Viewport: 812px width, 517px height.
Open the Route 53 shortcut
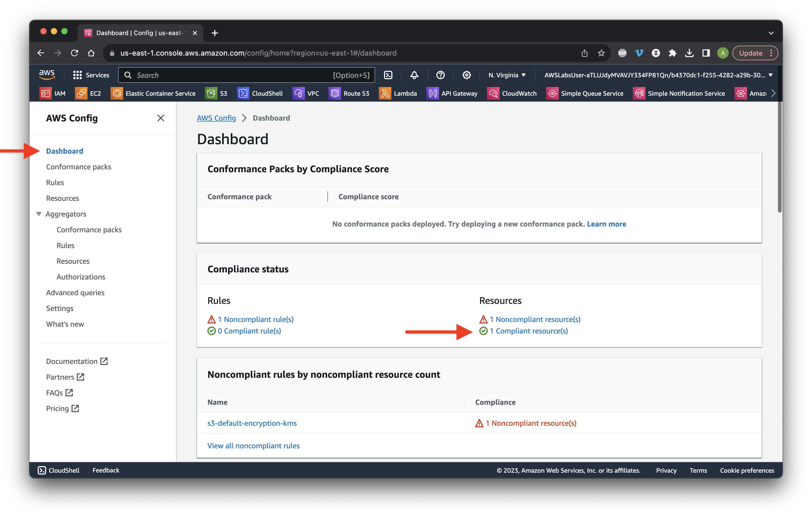click(x=349, y=94)
